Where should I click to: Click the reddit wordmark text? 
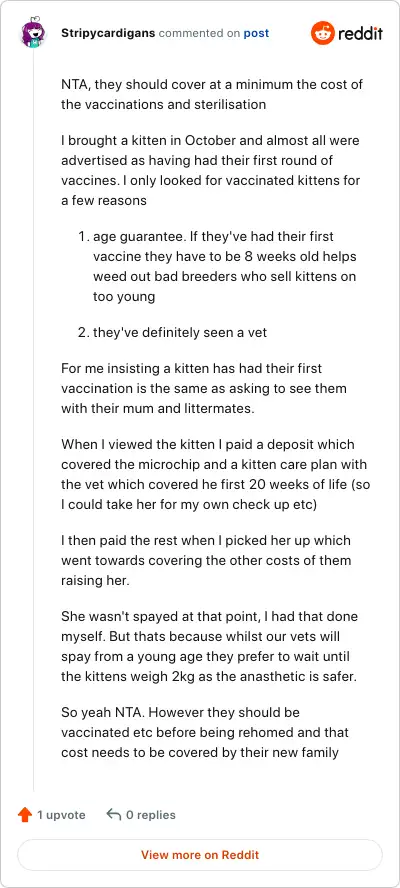tap(360, 33)
